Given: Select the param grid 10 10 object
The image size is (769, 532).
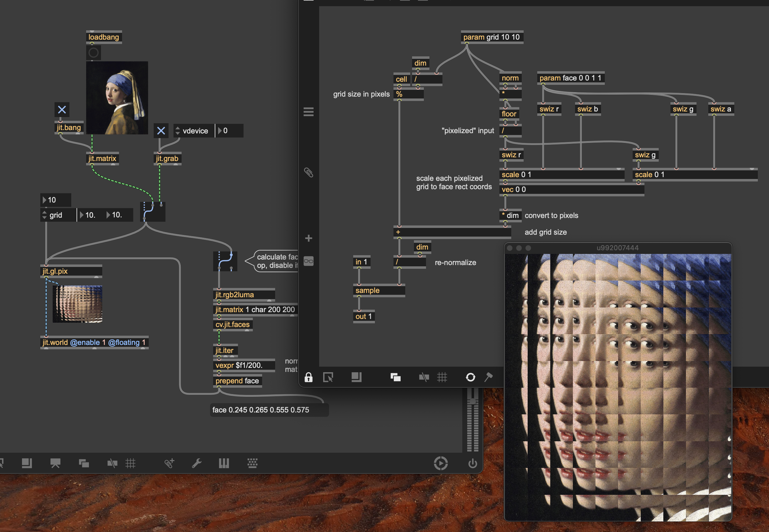Looking at the screenshot, I should pos(492,37).
